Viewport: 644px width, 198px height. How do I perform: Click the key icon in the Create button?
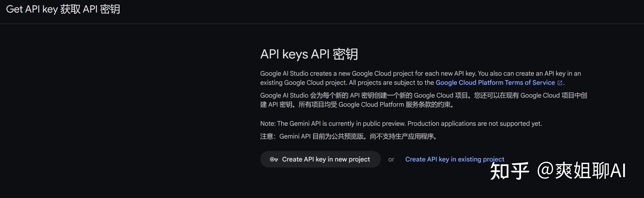tap(274, 159)
